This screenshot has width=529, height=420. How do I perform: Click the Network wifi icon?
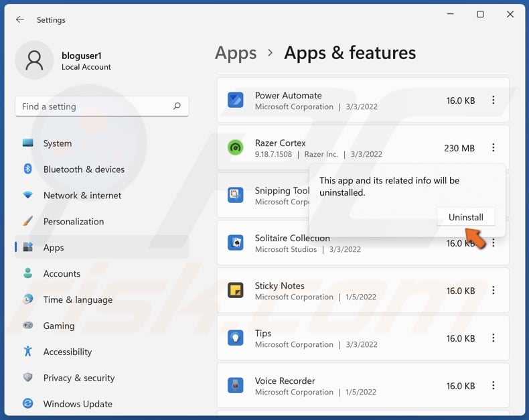27,195
